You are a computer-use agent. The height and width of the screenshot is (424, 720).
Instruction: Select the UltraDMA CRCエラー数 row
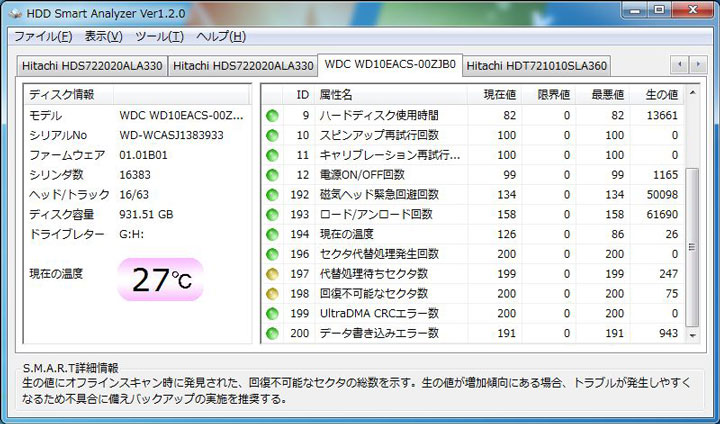click(x=473, y=313)
